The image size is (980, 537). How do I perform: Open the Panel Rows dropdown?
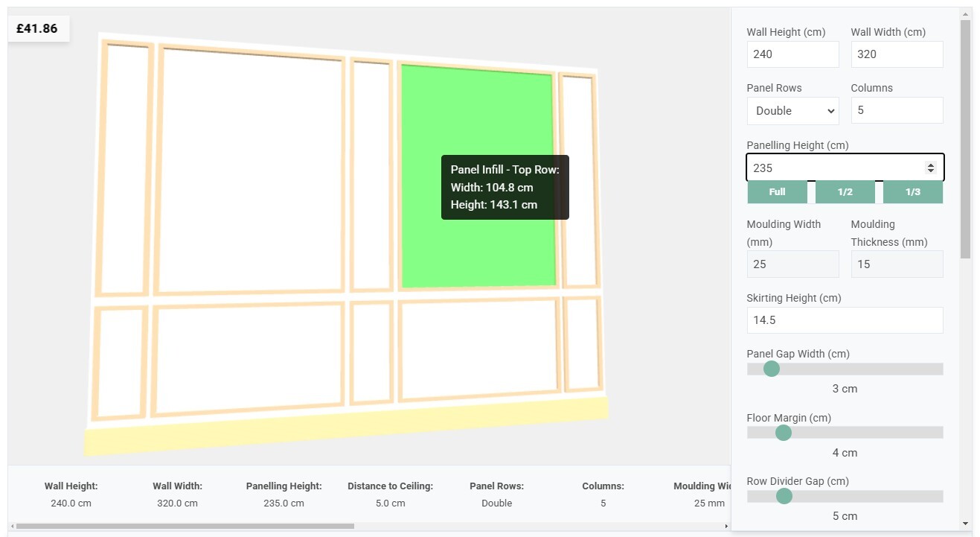[x=792, y=111]
